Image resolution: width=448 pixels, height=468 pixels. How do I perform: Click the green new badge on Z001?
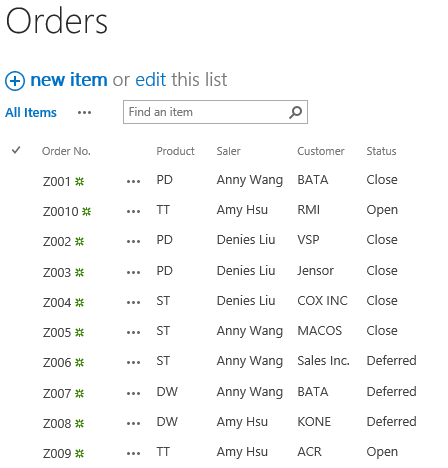click(x=79, y=182)
